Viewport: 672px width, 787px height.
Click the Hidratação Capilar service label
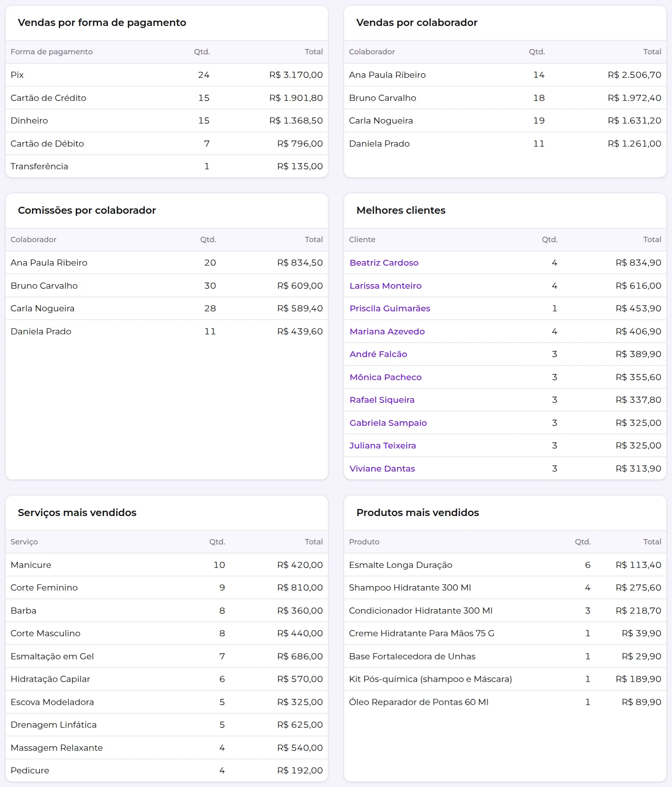pos(50,679)
